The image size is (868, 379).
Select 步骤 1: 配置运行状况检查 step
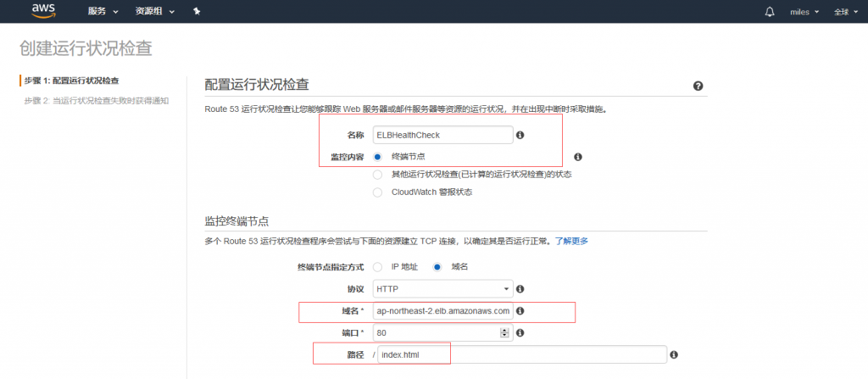click(71, 81)
